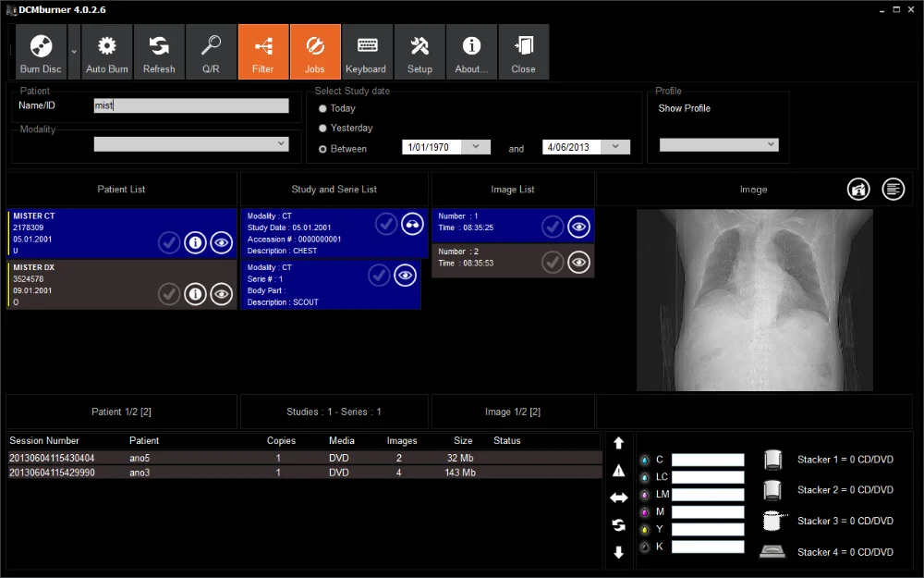924x578 pixels.
Task: Click the text lines icon in Image header
Action: click(x=893, y=189)
